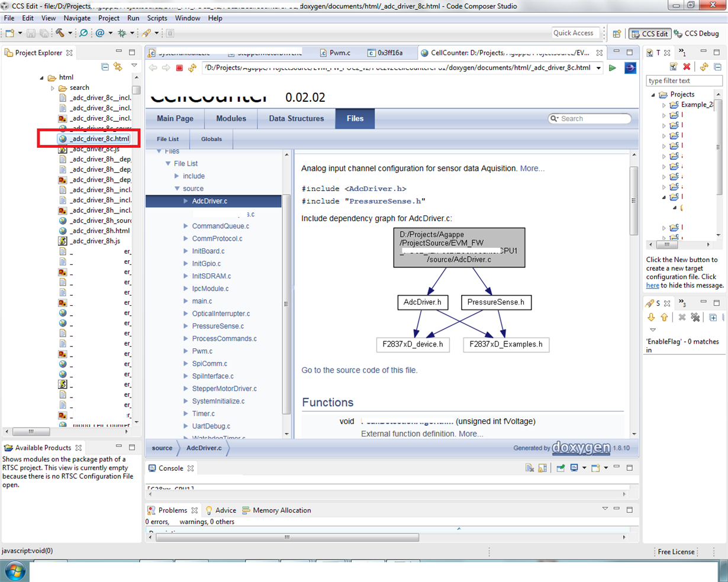Image resolution: width=728 pixels, height=582 pixels.
Task: Click the Save toolbar icon
Action: pos(31,33)
